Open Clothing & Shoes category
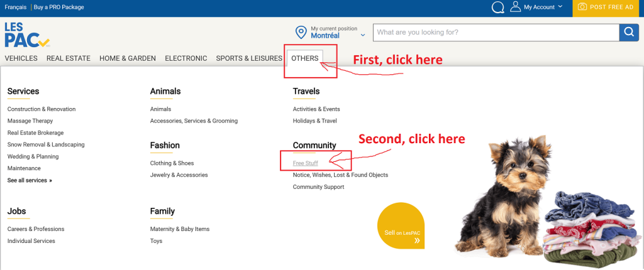 coord(172,163)
